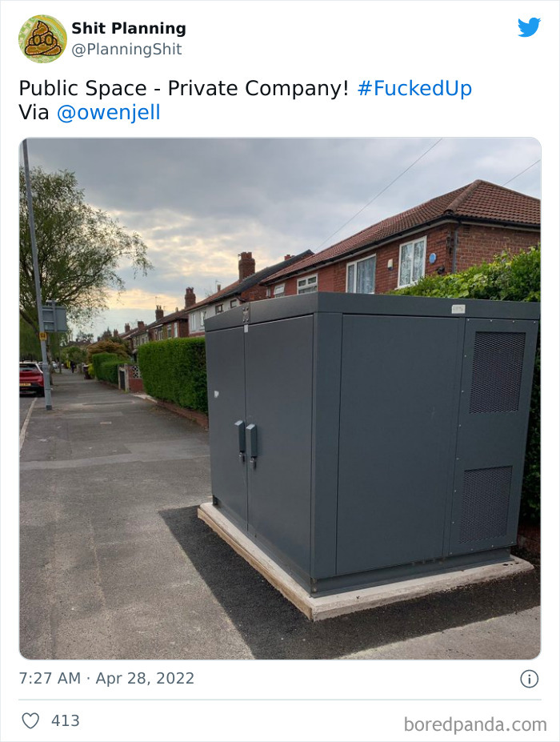Click the Twitter bird logo icon

[x=529, y=27]
